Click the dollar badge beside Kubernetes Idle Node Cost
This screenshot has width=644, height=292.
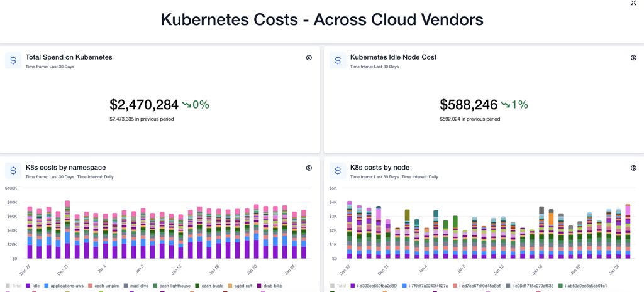click(338, 61)
